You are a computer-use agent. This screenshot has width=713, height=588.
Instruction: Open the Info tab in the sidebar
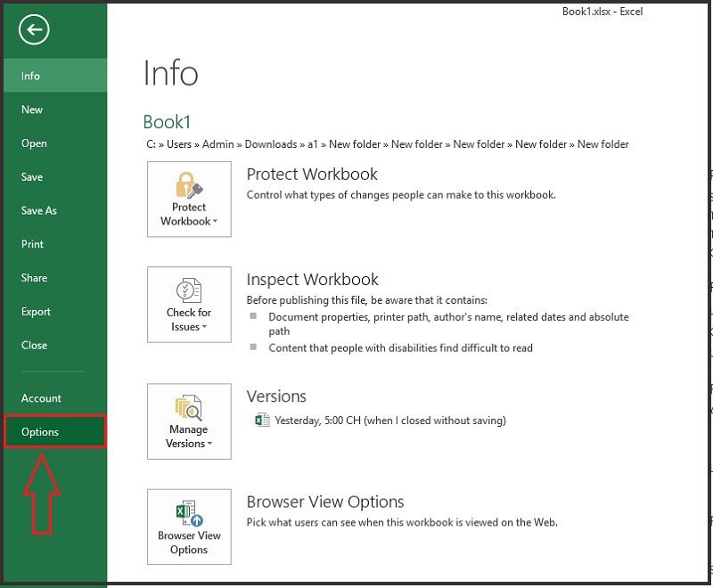point(55,76)
